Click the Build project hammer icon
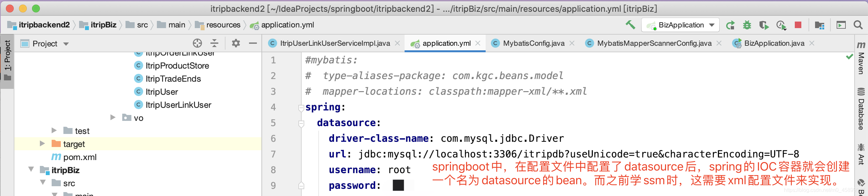This screenshot has height=196, width=868. (630, 25)
